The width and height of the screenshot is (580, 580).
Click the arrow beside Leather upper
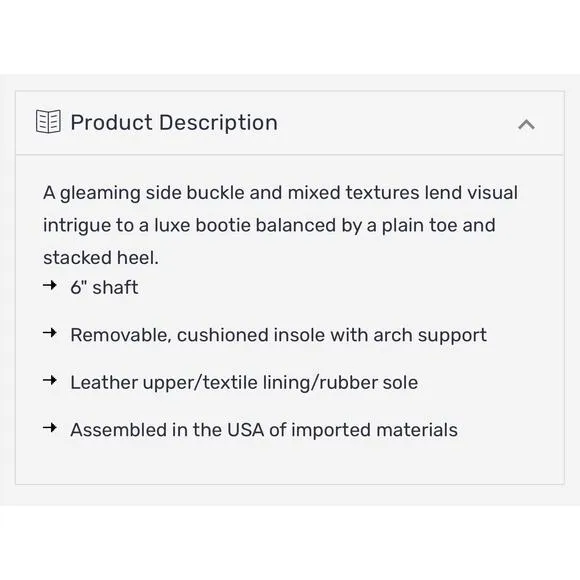tap(50, 380)
